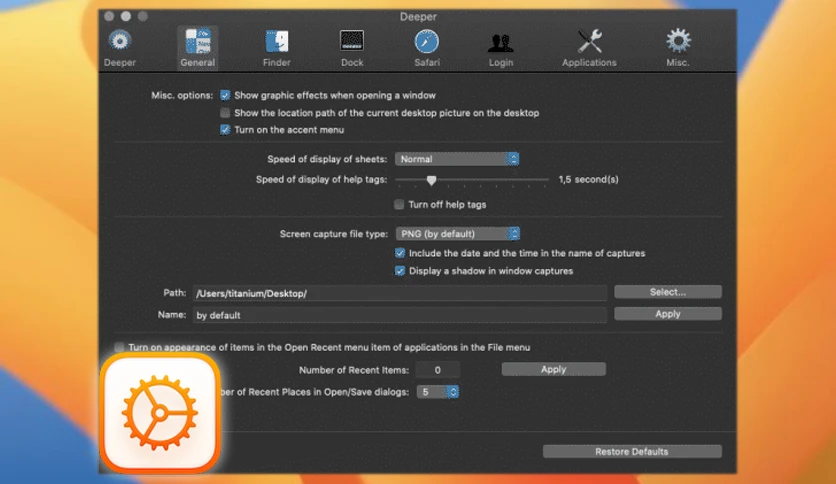Open the Misc. gear pane
The width and height of the screenshot is (836, 484).
coord(678,49)
